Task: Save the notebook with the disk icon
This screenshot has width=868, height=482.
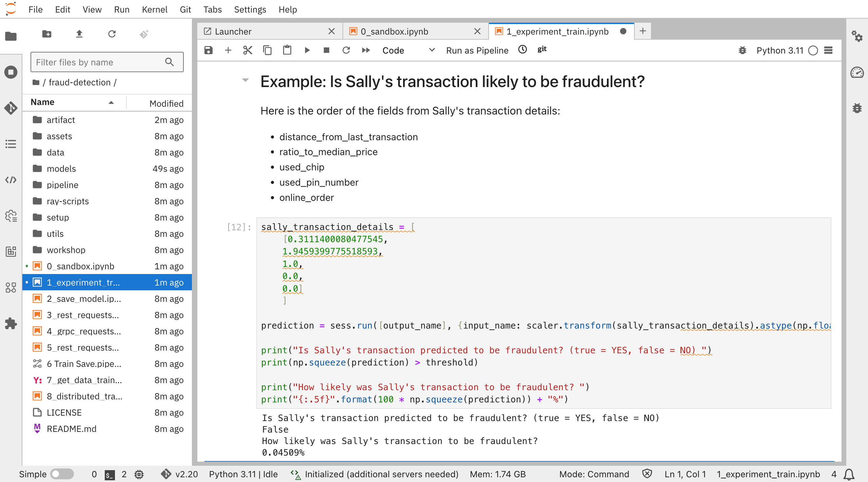Action: tap(209, 50)
